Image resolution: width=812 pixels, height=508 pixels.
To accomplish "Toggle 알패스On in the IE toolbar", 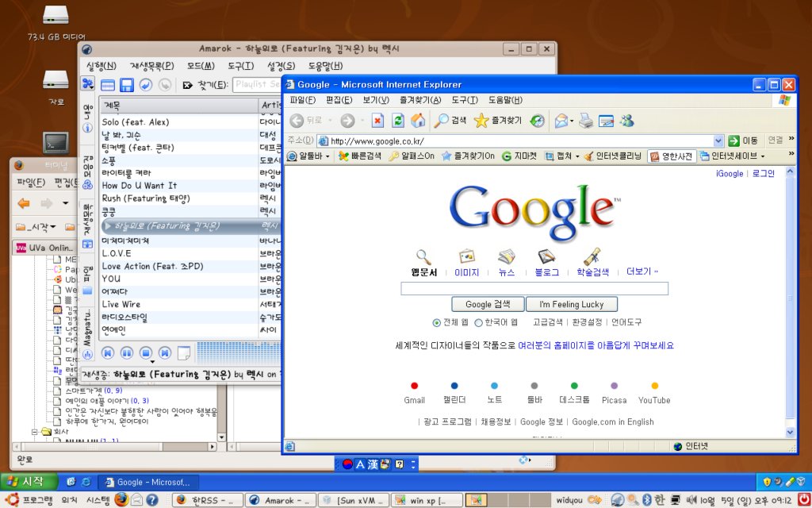I will [412, 156].
